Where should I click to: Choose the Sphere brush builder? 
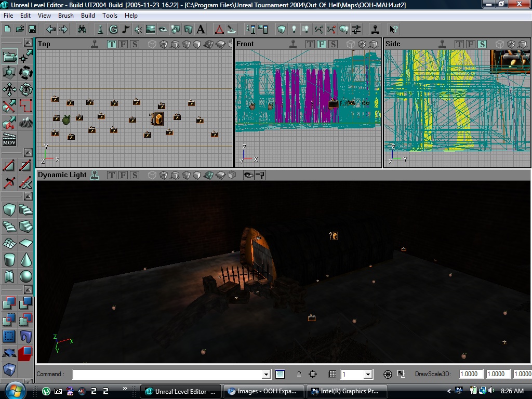25,276
